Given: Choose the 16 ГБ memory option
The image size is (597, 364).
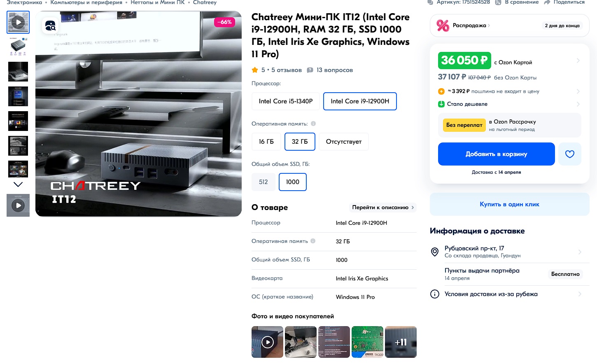Looking at the screenshot, I should tap(266, 142).
